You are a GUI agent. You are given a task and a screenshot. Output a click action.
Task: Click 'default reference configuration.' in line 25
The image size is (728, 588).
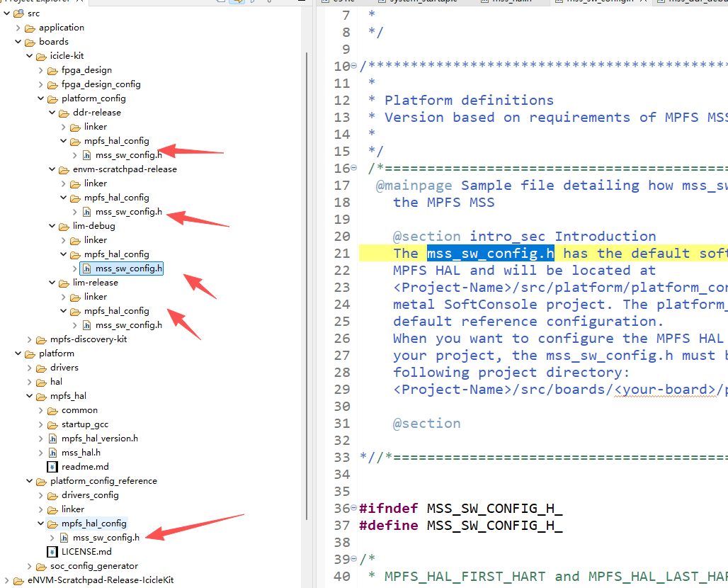coord(528,322)
